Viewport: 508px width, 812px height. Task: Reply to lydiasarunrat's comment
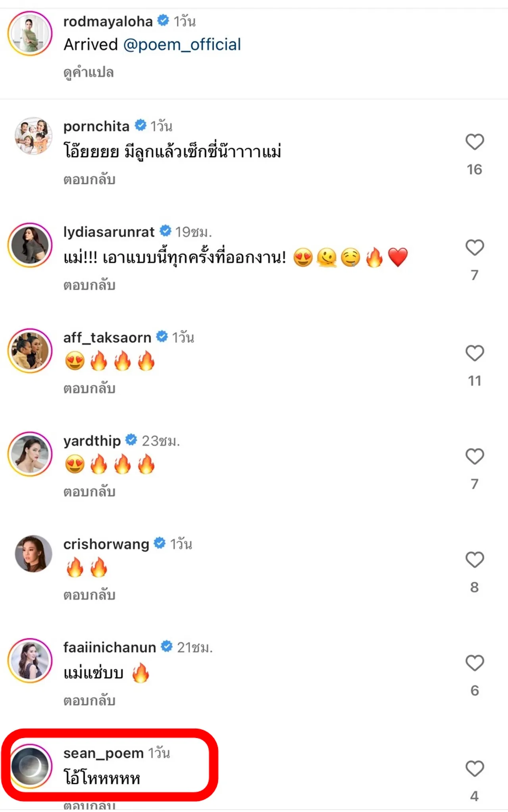pyautogui.click(x=89, y=285)
